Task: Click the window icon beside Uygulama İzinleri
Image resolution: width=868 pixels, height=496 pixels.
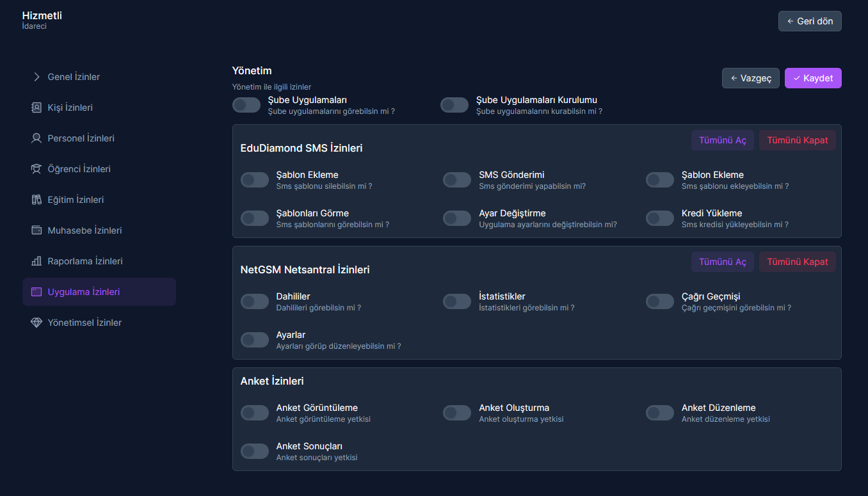Action: 36,292
